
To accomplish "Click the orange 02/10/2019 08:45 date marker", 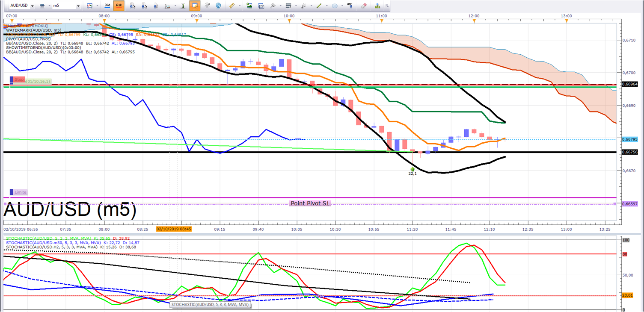I will (x=174, y=229).
